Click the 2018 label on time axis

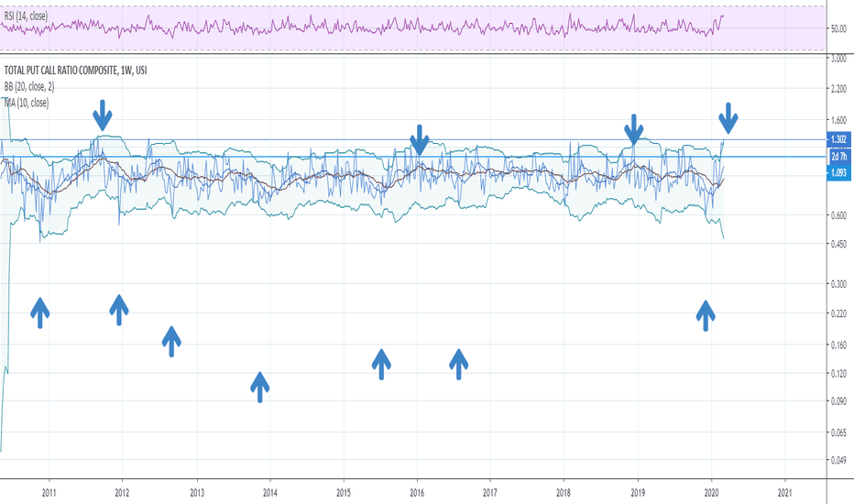(564, 493)
